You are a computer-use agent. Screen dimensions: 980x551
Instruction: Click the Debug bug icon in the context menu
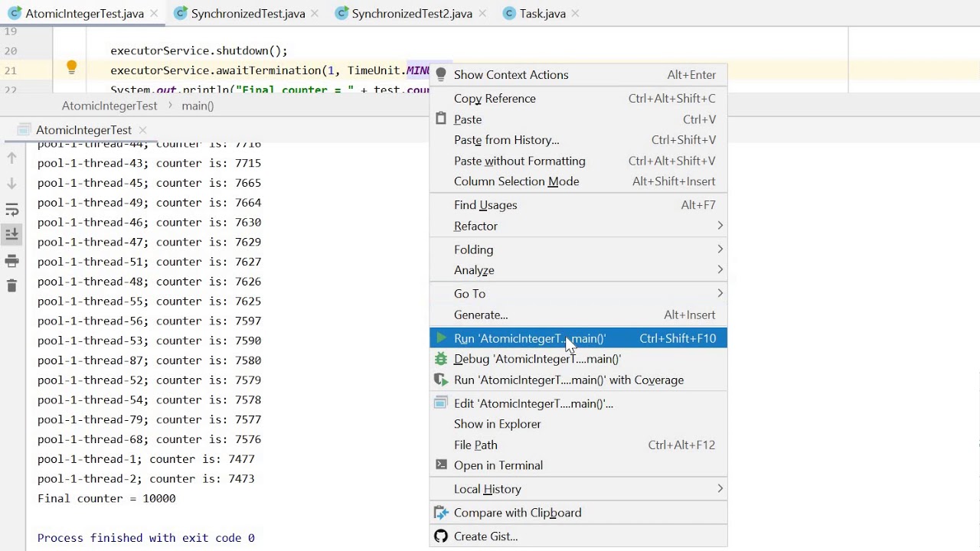point(440,359)
